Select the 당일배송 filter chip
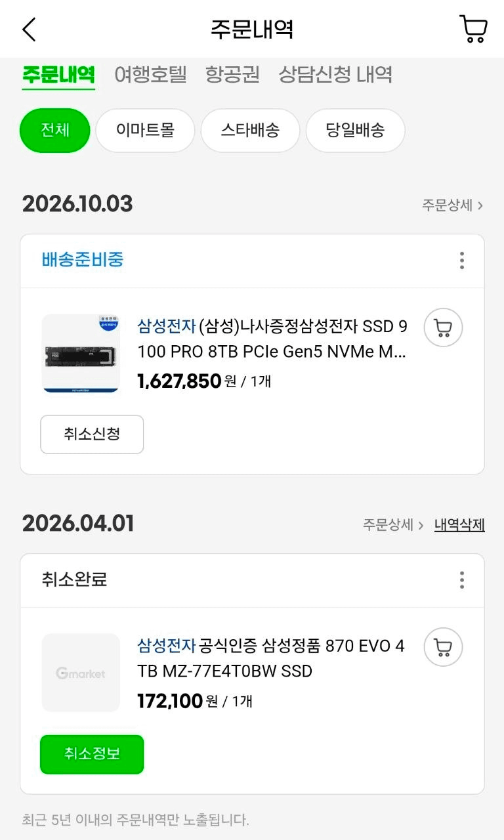The image size is (504, 840). 355,131
